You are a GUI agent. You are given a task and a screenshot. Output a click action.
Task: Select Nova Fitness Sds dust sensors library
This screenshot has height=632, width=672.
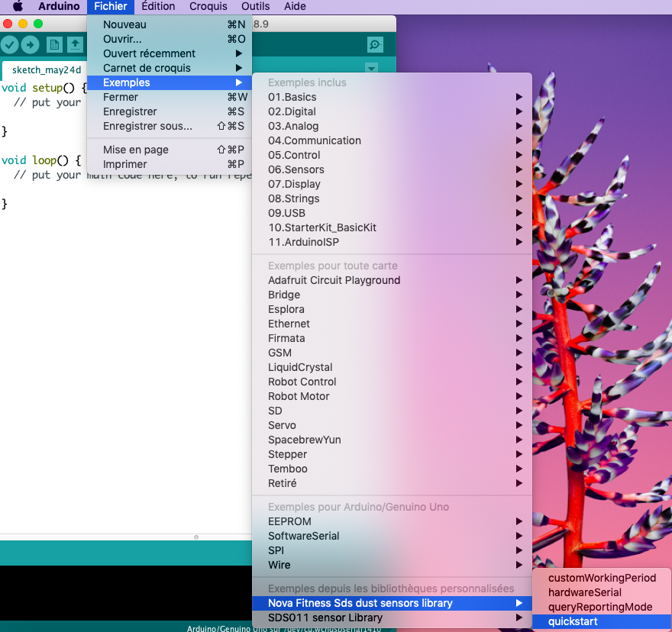393,604
